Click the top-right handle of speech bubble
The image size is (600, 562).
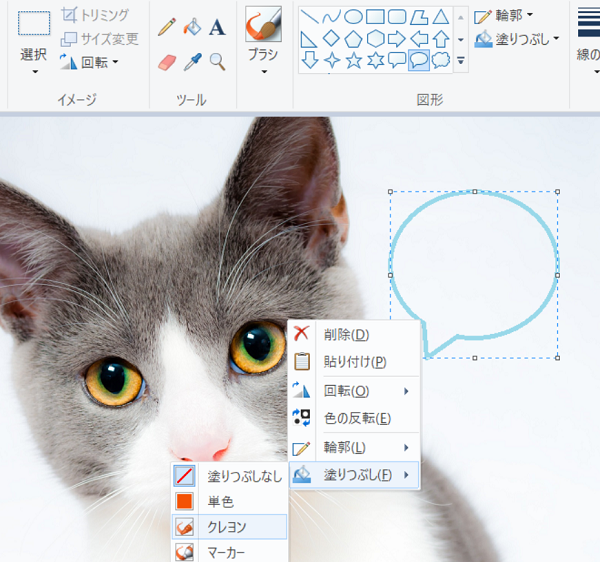(558, 192)
